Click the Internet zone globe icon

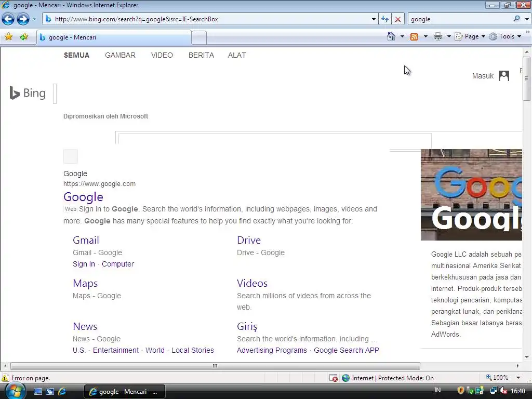point(345,378)
